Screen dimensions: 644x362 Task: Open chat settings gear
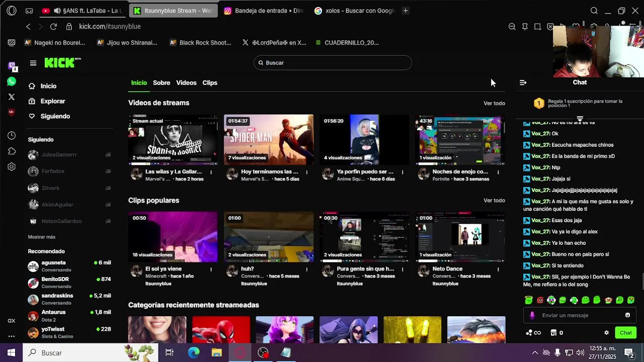point(606,333)
